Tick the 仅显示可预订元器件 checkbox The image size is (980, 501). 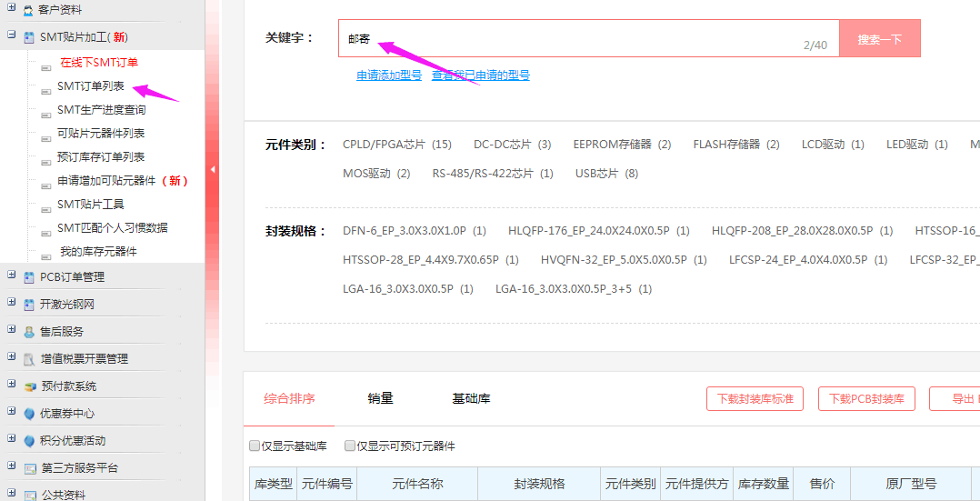coord(350,446)
